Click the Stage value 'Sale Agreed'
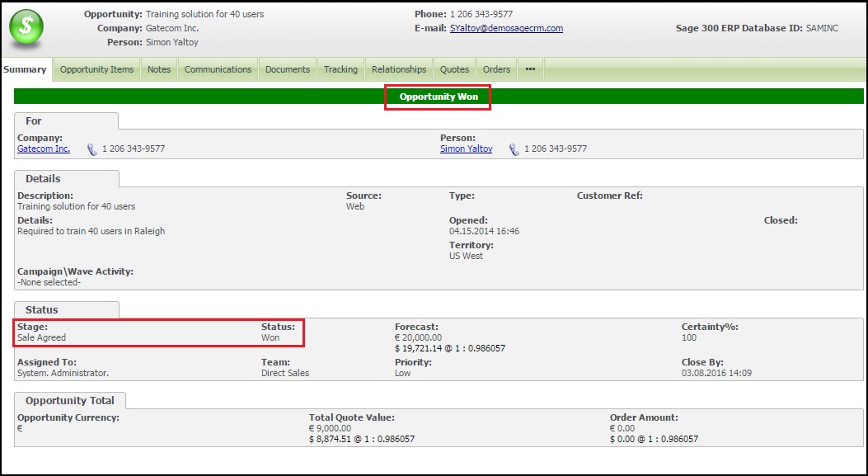Image resolution: width=868 pixels, height=476 pixels. (x=41, y=337)
